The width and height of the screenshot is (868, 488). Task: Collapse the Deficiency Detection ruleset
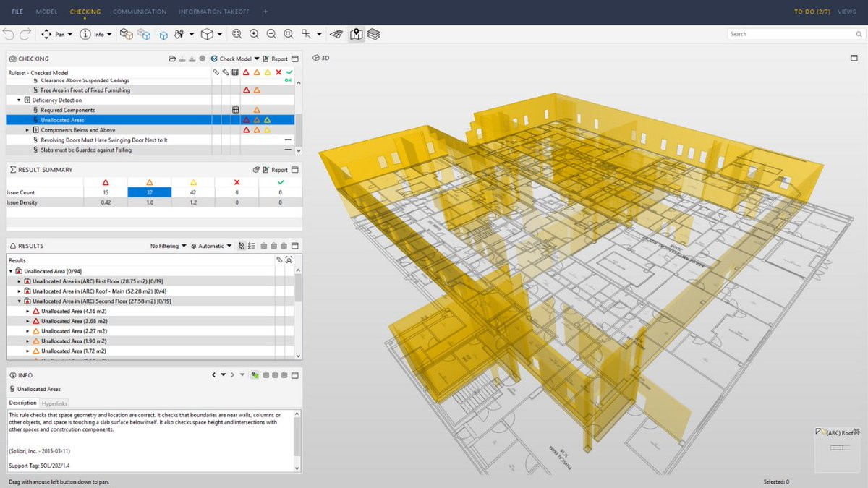(17, 100)
